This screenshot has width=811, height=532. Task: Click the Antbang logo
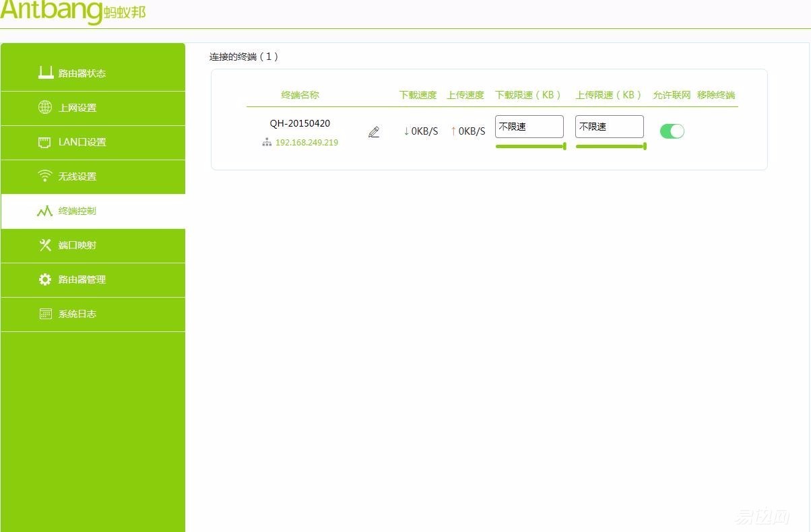coord(73,11)
